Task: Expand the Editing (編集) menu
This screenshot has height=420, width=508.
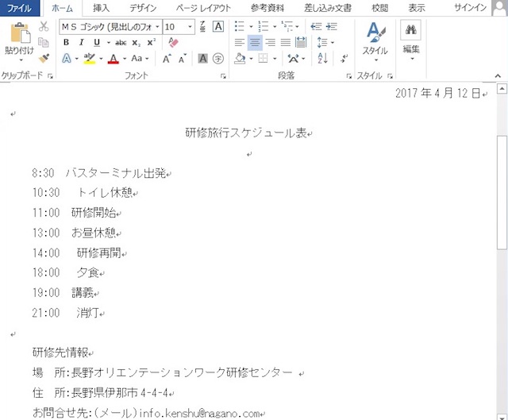Action: [x=411, y=40]
